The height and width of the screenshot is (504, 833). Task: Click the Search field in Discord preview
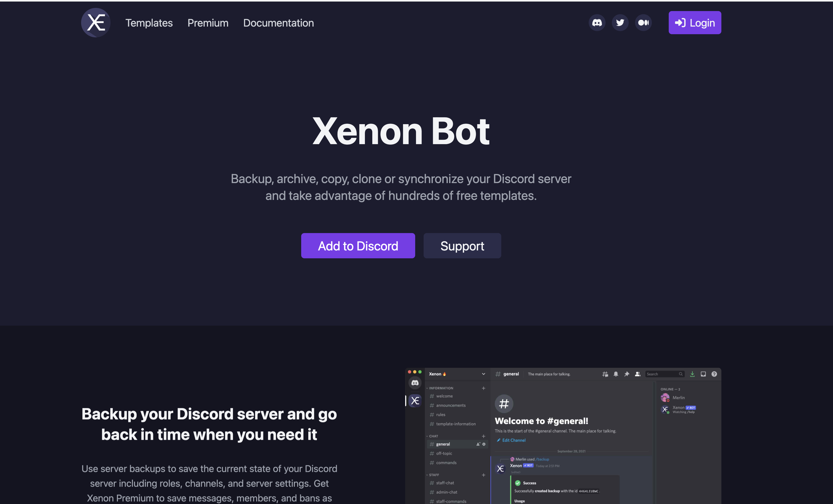tap(665, 374)
